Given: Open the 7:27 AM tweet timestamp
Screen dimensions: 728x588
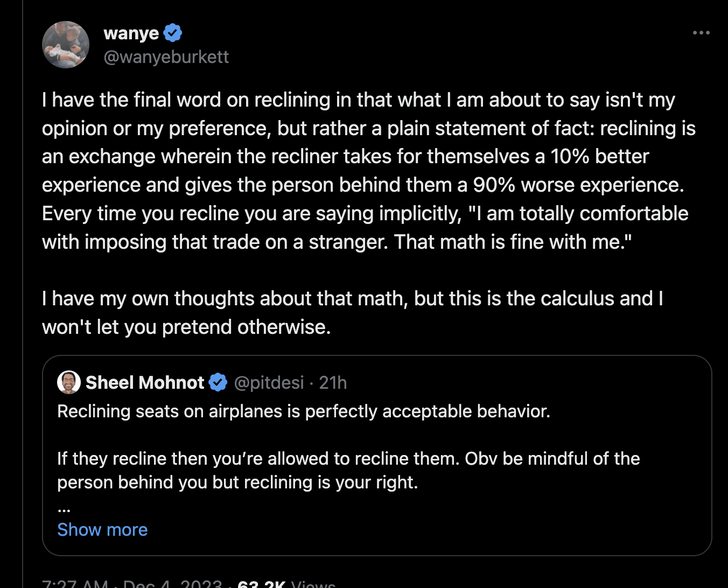Looking at the screenshot, I should tap(75, 584).
